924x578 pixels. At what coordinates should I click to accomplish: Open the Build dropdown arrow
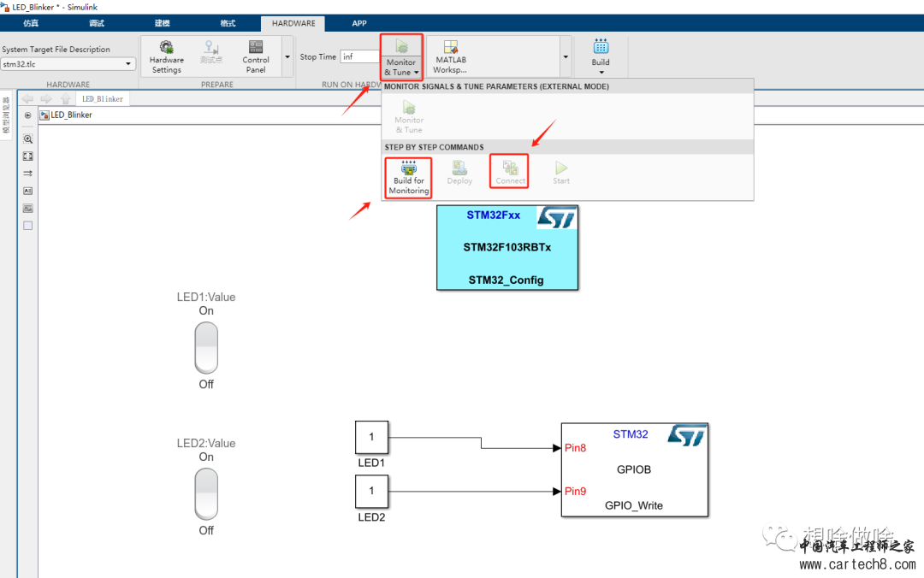coord(601,73)
